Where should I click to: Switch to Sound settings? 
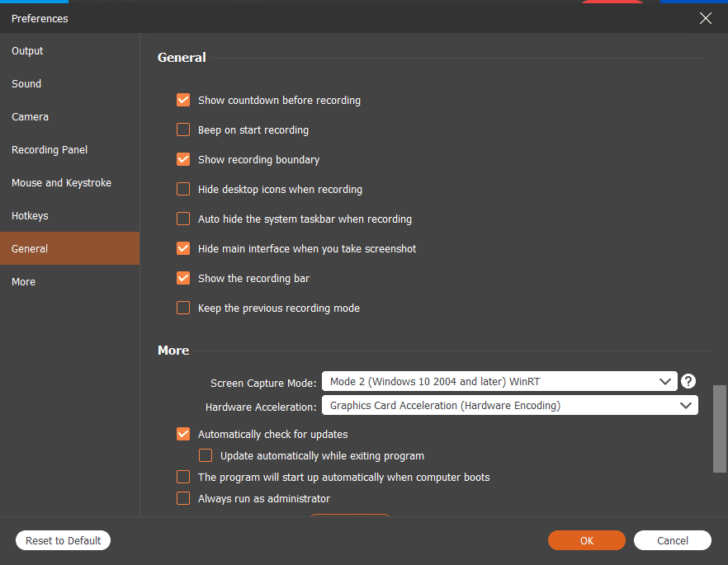pos(69,84)
